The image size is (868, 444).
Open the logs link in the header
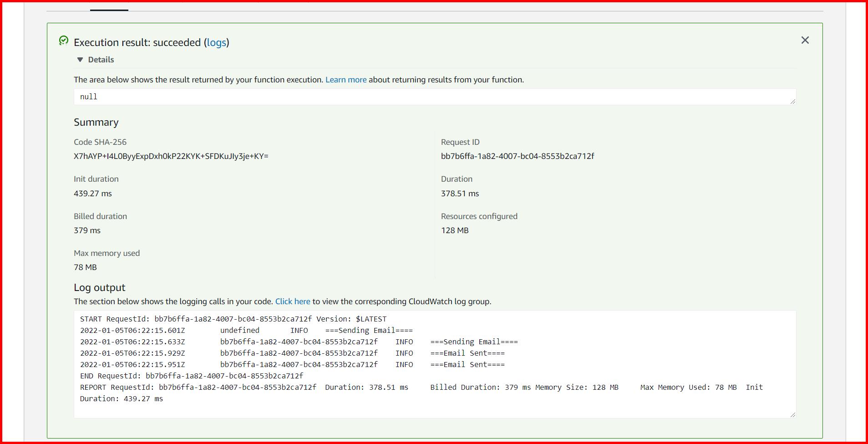217,42
